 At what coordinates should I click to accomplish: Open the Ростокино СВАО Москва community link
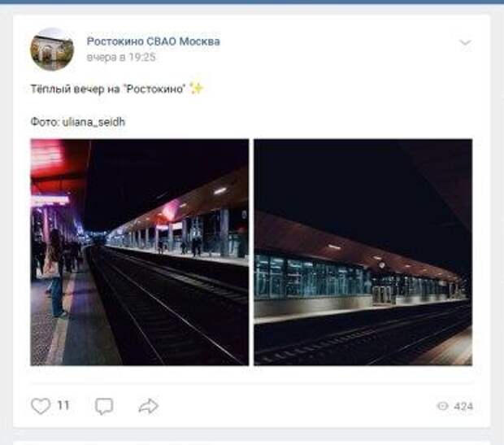(x=154, y=41)
